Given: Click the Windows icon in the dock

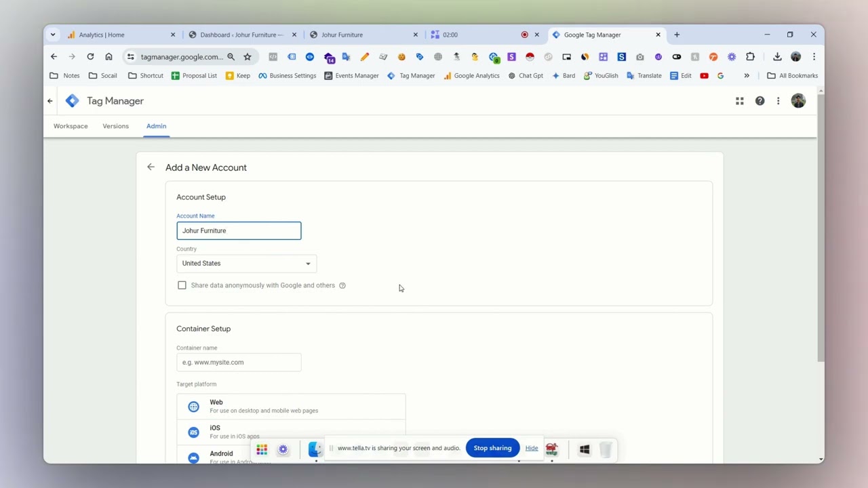Looking at the screenshot, I should tap(585, 449).
